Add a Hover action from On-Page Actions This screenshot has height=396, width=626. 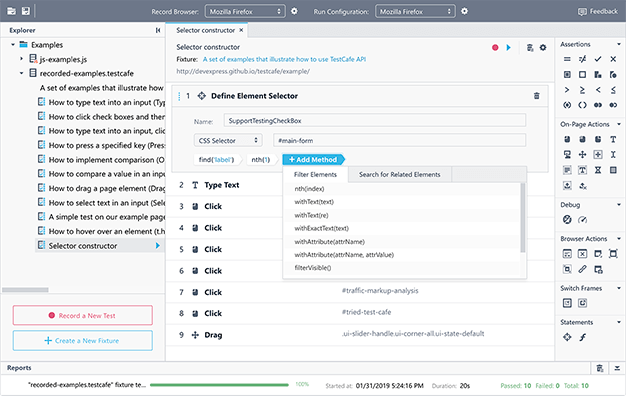(567, 154)
